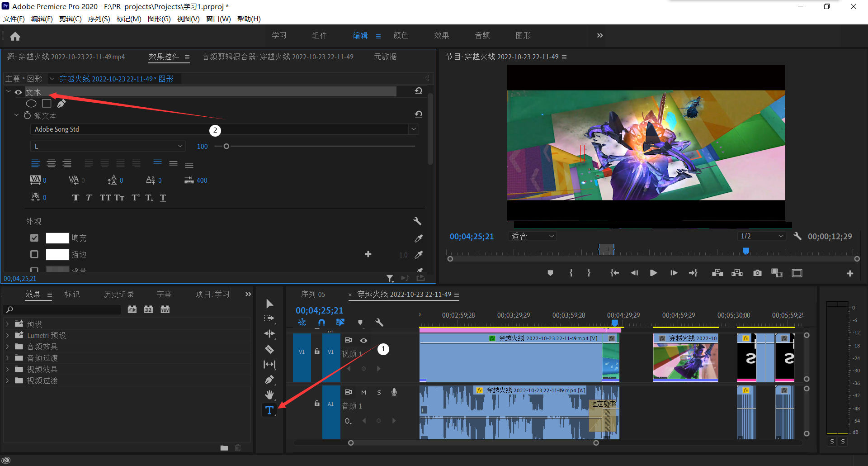The height and width of the screenshot is (466, 868).
Task: Select the Razor tool
Action: click(269, 349)
